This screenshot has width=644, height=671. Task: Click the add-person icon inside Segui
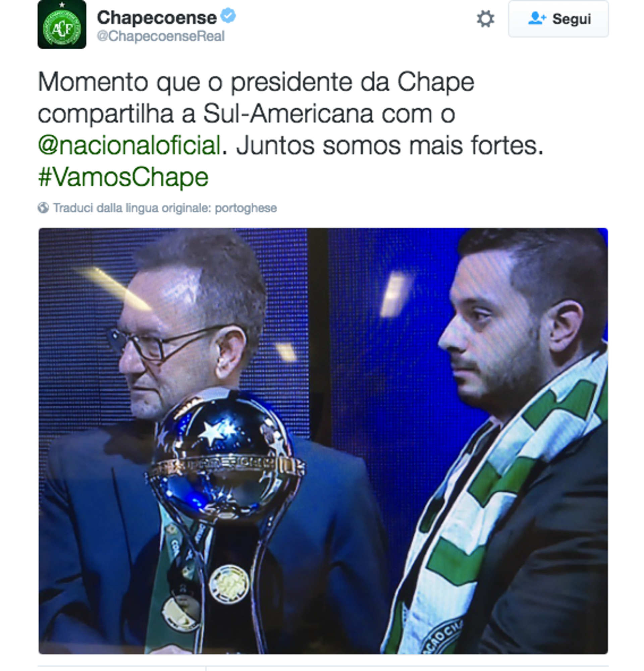pos(536,18)
